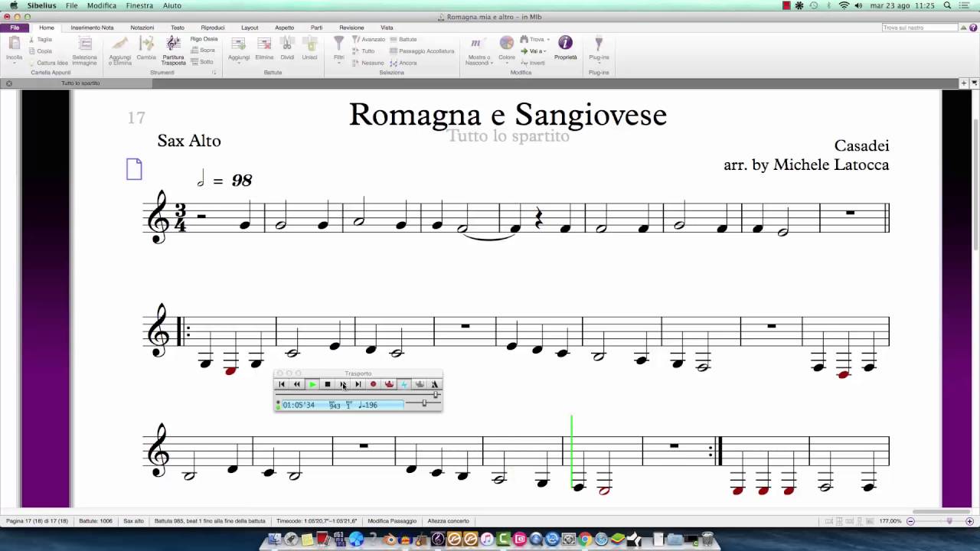Click the rewind button in Trasporto

(297, 384)
